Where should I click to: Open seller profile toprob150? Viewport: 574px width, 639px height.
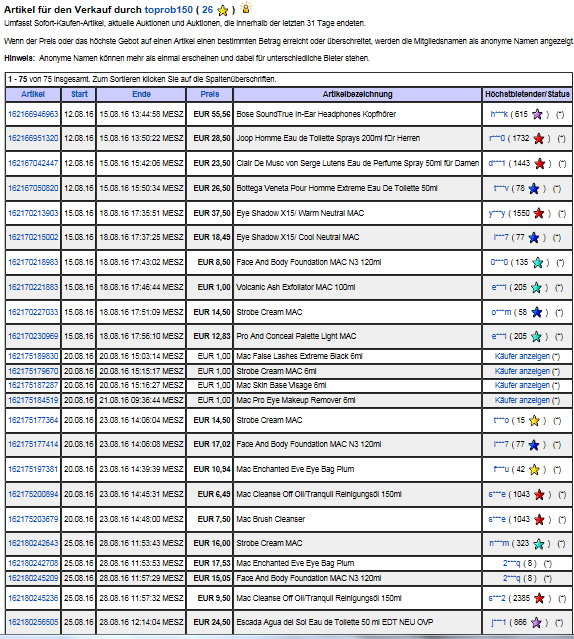[168, 10]
